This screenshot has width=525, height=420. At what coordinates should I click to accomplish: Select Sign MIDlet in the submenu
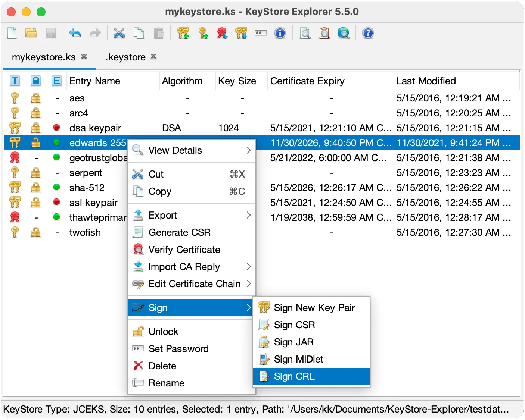pos(311,359)
